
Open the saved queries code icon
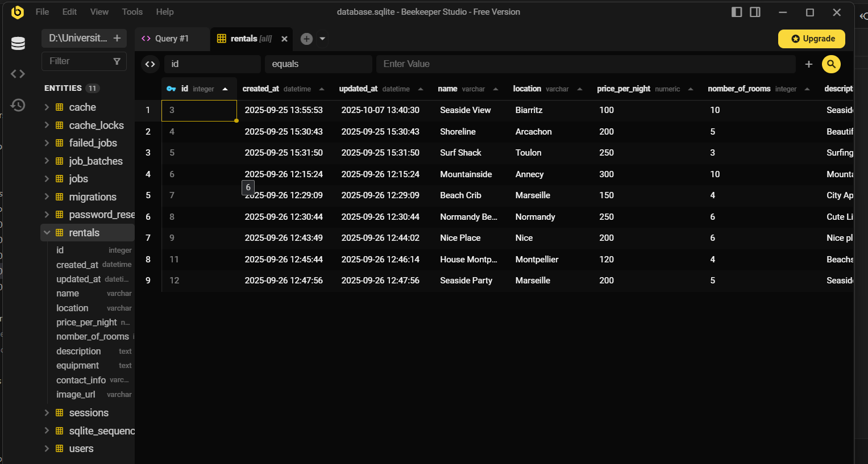(18, 74)
